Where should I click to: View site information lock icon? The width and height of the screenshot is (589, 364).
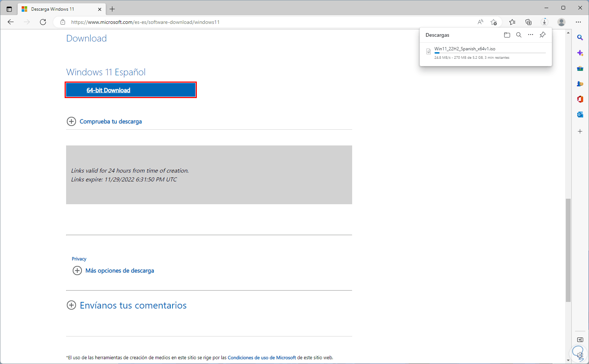point(63,22)
